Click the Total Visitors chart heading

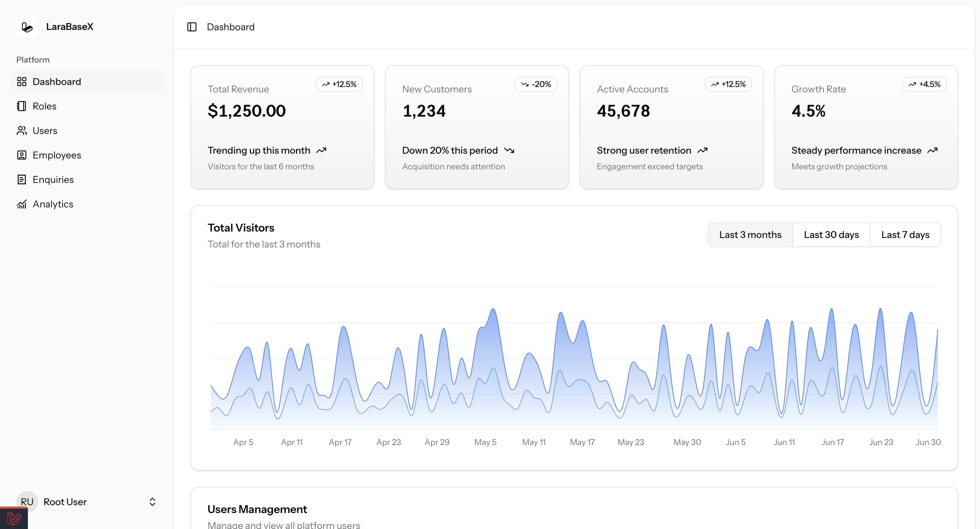coord(241,228)
